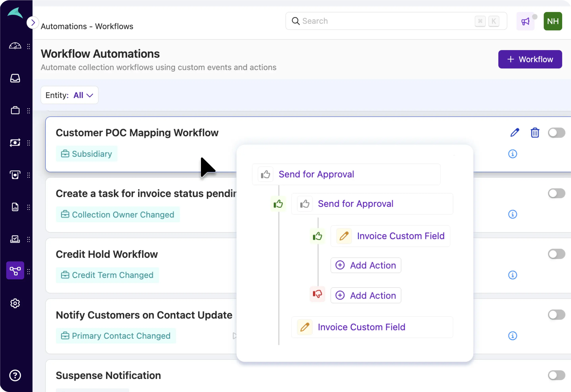This screenshot has height=392, width=571.
Task: Enable Create a task for invoice status toggle
Action: click(557, 194)
